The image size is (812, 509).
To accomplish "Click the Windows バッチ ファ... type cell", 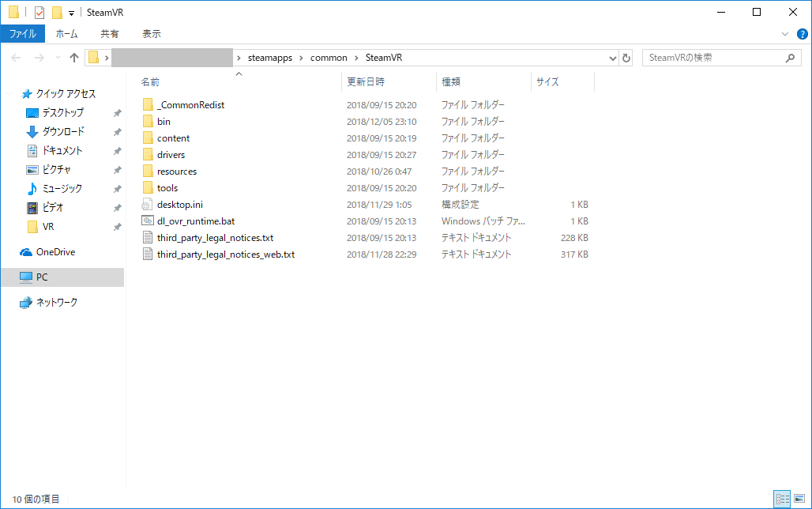I will click(x=483, y=221).
